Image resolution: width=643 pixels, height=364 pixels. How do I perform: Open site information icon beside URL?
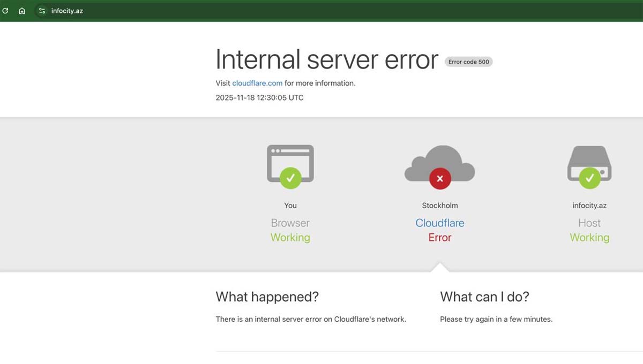(x=42, y=11)
